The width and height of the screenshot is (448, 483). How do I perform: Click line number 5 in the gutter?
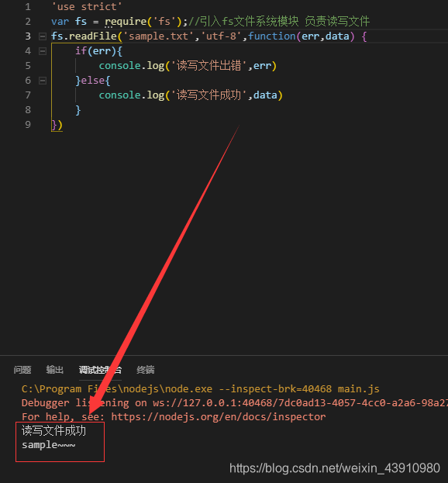28,66
